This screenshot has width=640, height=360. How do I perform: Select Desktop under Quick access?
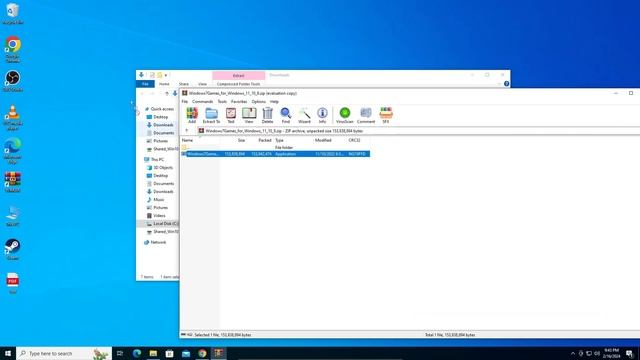pyautogui.click(x=160, y=117)
